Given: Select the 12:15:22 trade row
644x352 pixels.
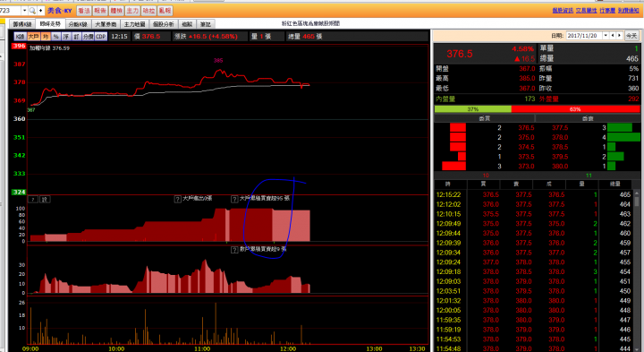Looking at the screenshot, I should [533, 195].
